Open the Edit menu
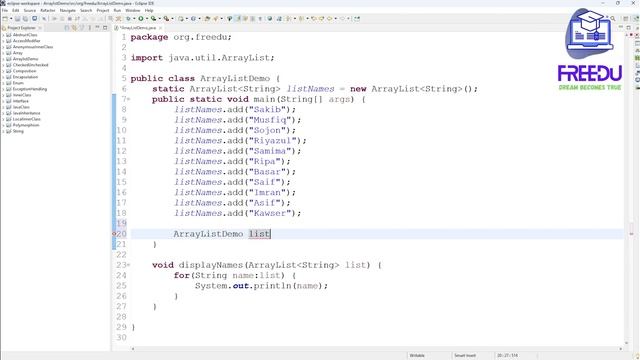640x360 pixels. pyautogui.click(x=16, y=10)
